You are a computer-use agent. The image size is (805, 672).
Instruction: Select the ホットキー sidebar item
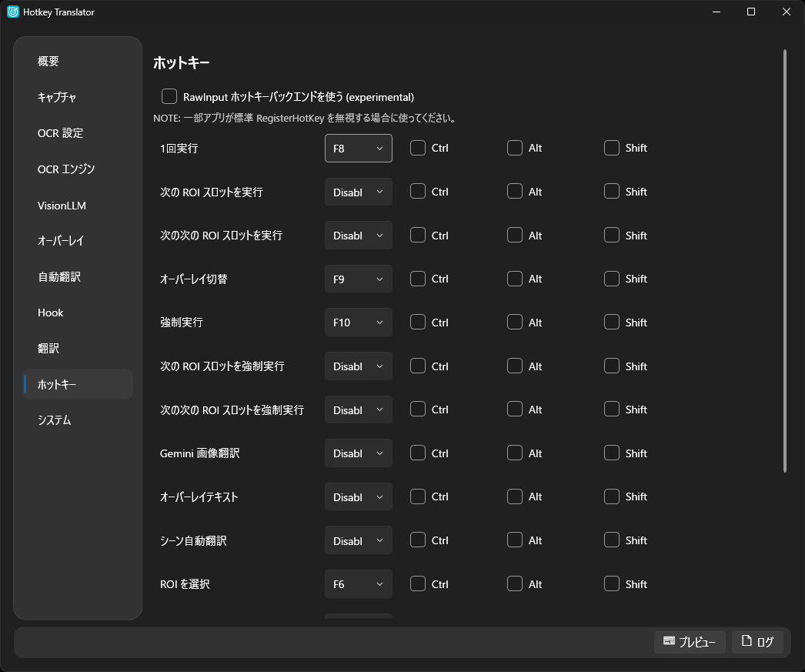tap(78, 385)
